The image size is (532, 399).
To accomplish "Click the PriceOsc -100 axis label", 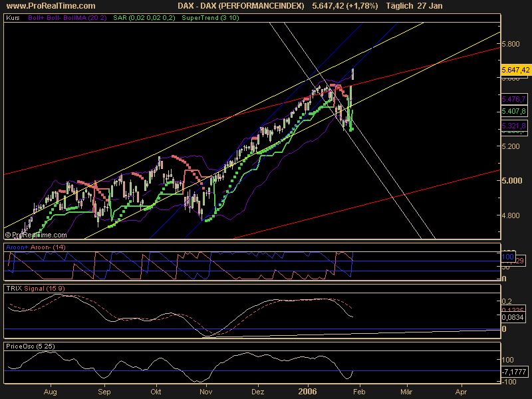I will coord(509,382).
